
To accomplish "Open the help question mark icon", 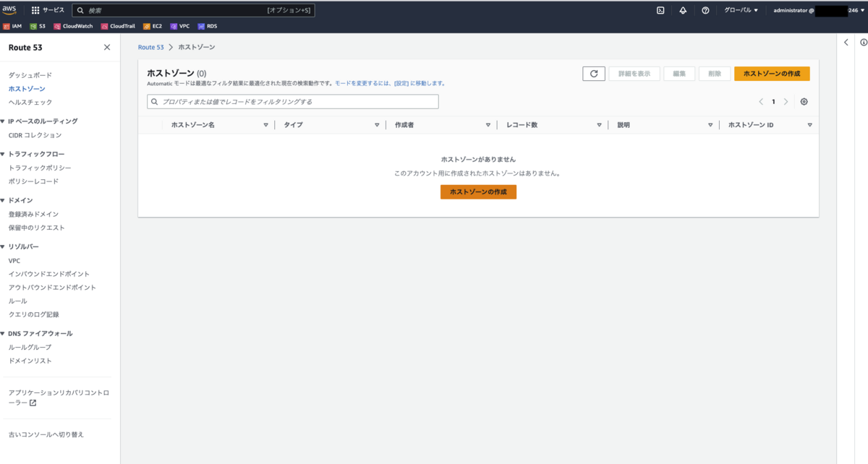I will (x=705, y=11).
